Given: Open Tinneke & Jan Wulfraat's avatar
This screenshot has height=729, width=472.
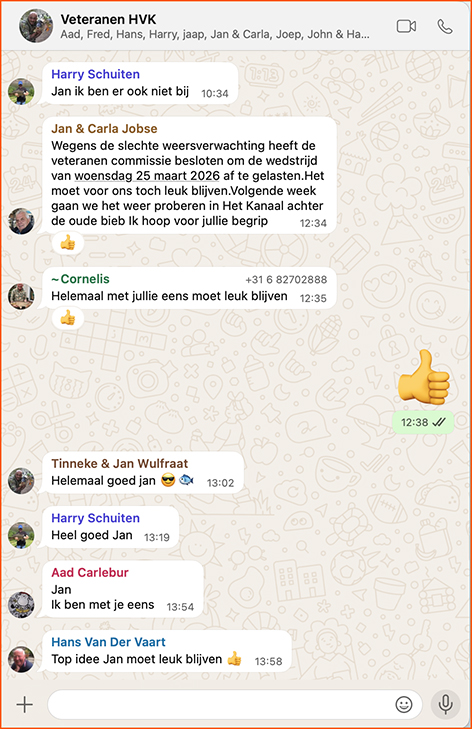Looking at the screenshot, I should tap(21, 481).
